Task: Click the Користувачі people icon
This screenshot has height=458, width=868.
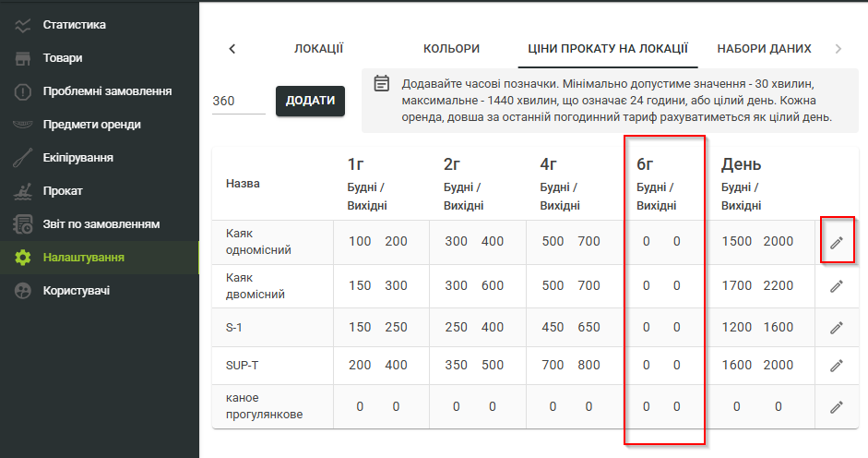Action: (x=23, y=291)
